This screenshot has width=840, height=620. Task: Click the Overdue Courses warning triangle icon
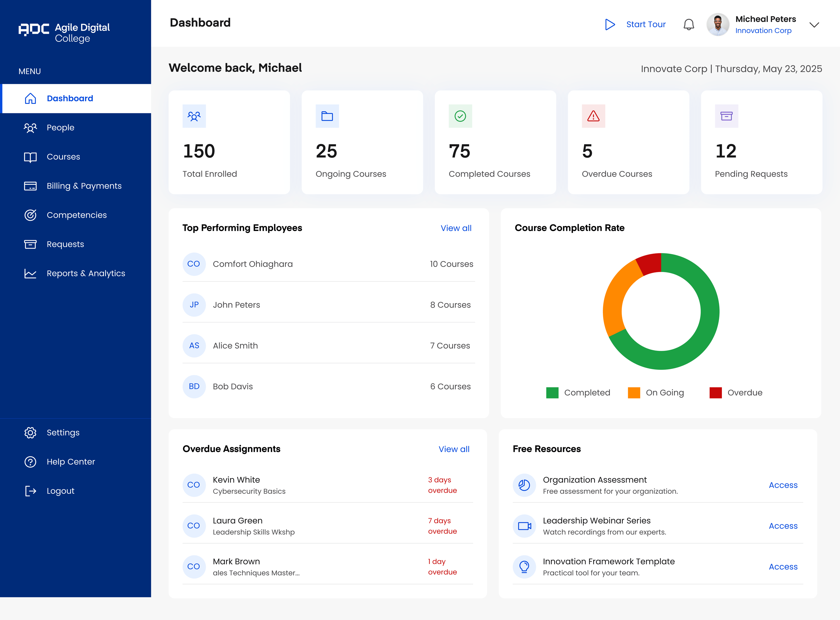click(593, 116)
